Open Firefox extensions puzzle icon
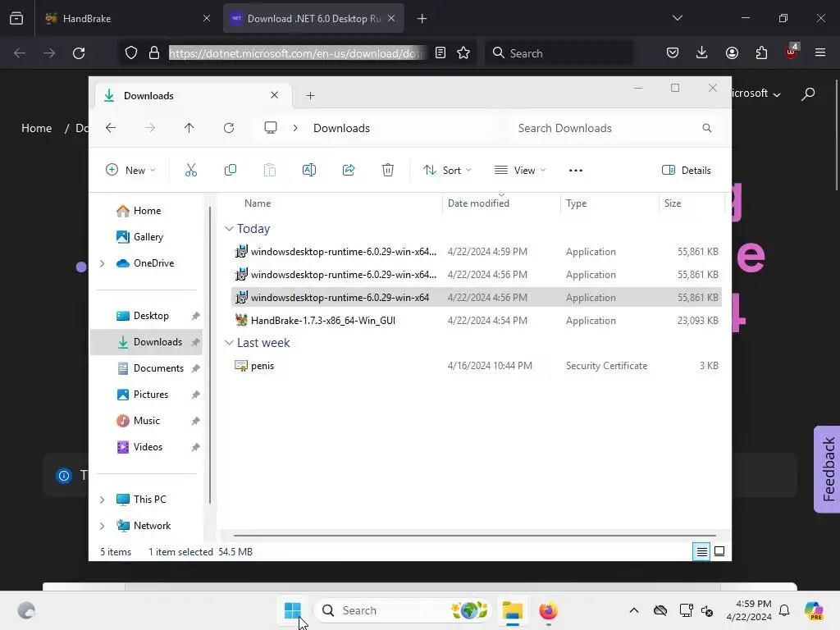Image resolution: width=840 pixels, height=630 pixels. point(761,53)
